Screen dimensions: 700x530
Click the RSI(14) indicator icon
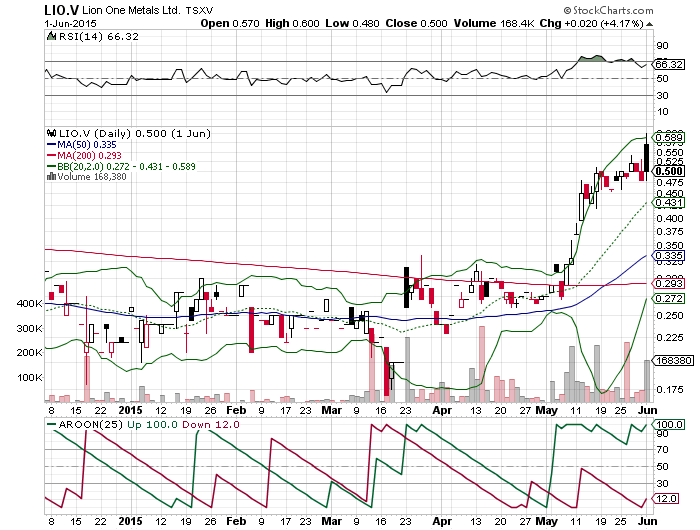tap(52, 36)
